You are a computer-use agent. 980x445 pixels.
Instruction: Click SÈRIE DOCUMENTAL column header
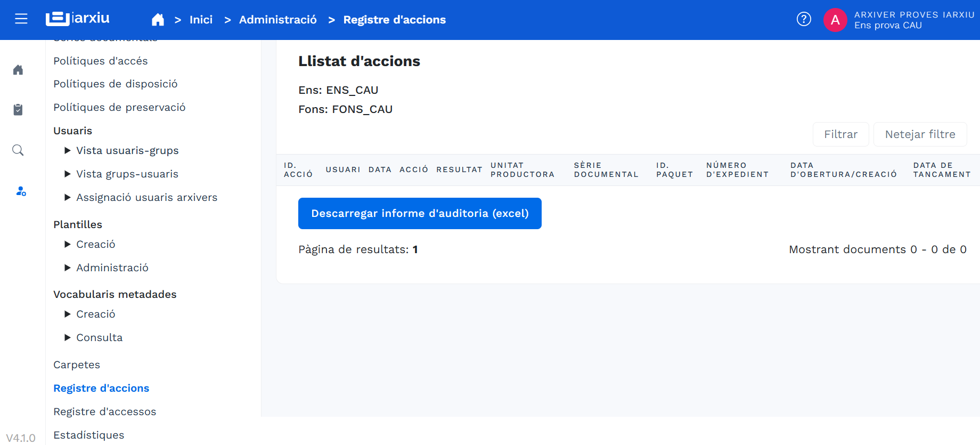tap(606, 169)
